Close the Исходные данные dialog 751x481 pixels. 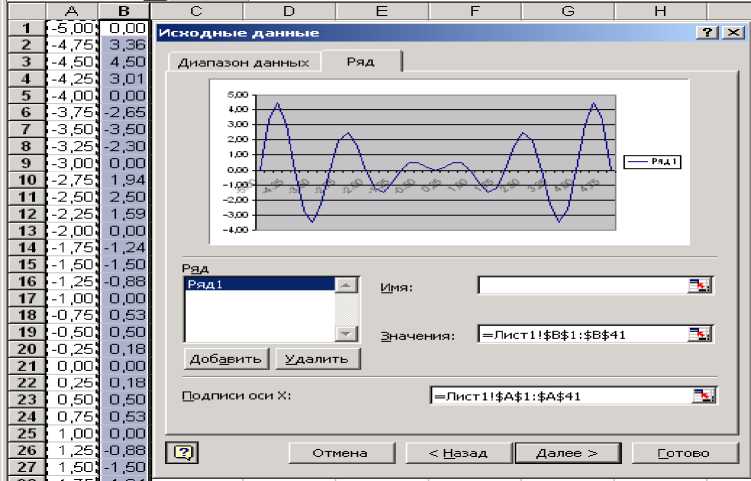(731, 32)
